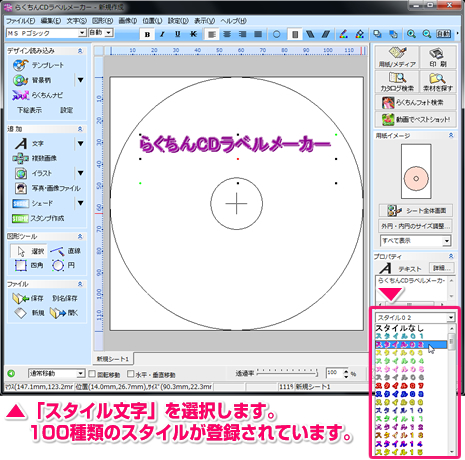Collapse the デザイン読み込み panel
Viewport: 465px width, 460px height.
coord(80,51)
